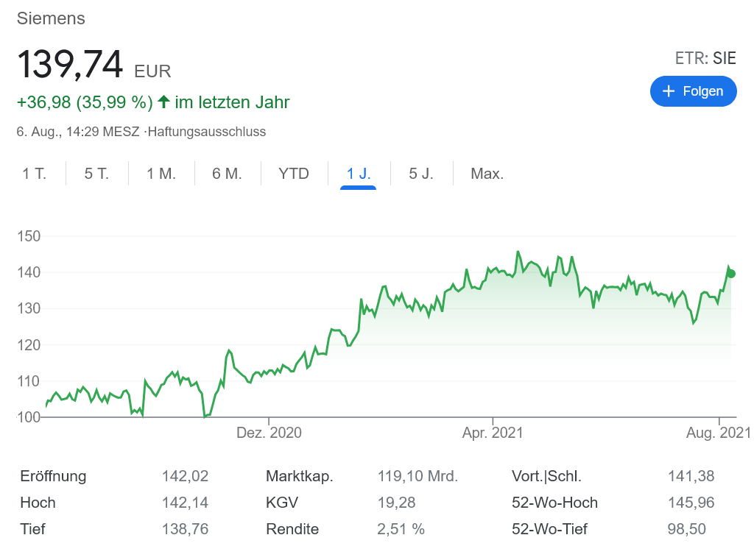Select the 1 T. time range tab
Viewport: 754px width, 560px height.
pos(34,174)
